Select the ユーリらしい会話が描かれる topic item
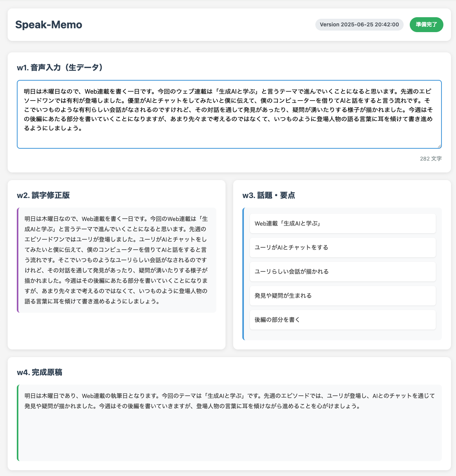 click(x=343, y=271)
